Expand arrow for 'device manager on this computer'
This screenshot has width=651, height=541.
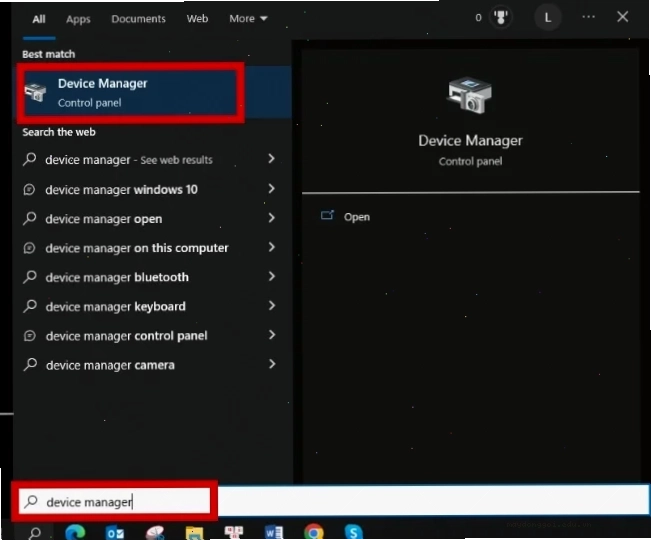pyautogui.click(x=272, y=247)
